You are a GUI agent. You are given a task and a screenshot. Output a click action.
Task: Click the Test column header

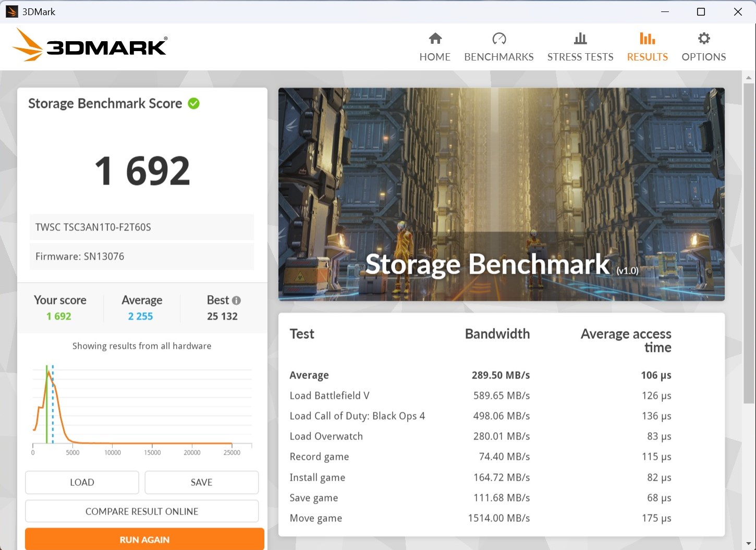pyautogui.click(x=302, y=334)
